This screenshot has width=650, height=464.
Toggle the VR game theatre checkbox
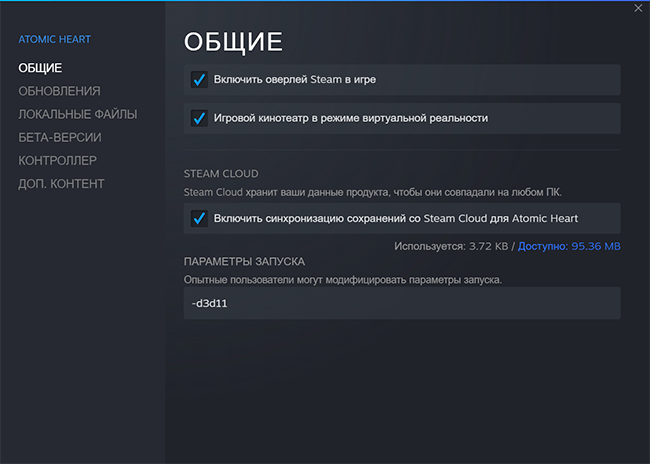tap(199, 118)
